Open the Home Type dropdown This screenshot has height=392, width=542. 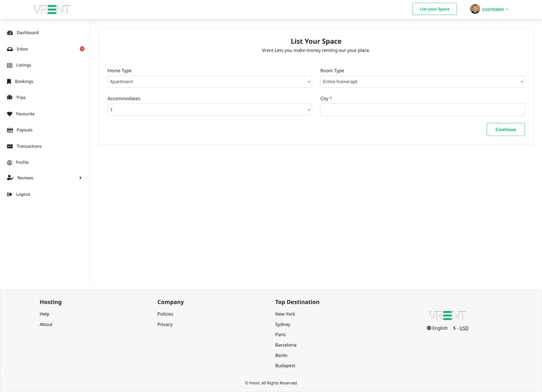coord(209,82)
